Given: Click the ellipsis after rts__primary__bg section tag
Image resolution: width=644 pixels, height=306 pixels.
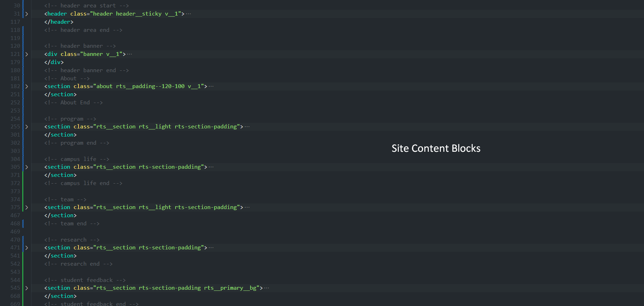Looking at the screenshot, I should pyautogui.click(x=267, y=288).
